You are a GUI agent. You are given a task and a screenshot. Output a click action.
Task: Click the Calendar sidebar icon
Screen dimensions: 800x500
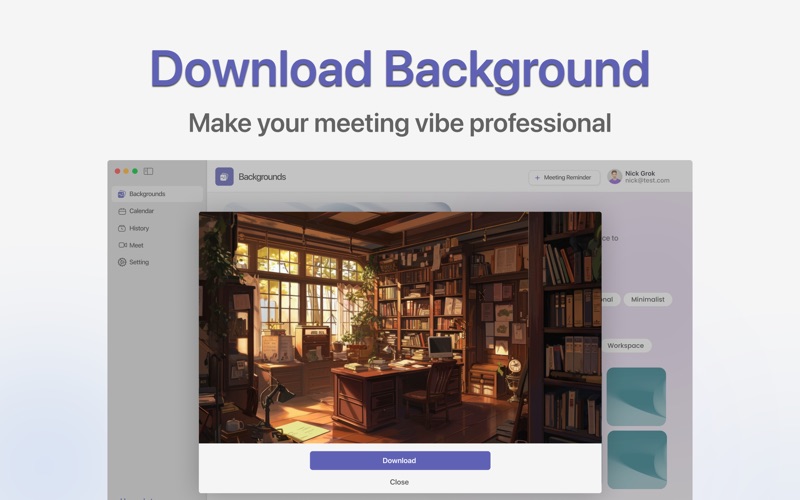(122, 211)
